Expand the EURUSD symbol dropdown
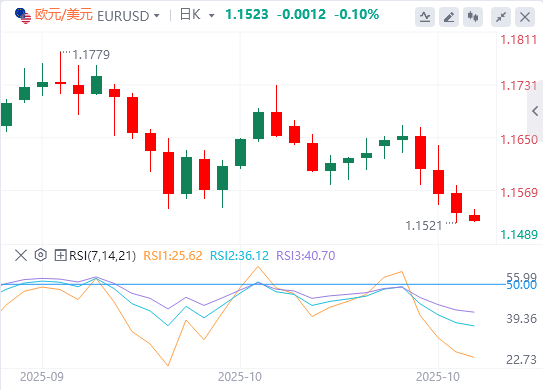 [157, 16]
